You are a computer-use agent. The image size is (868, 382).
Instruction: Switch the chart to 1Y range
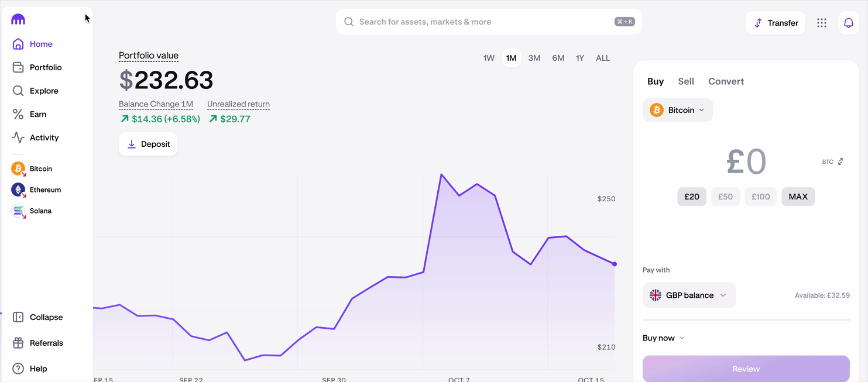pos(579,58)
